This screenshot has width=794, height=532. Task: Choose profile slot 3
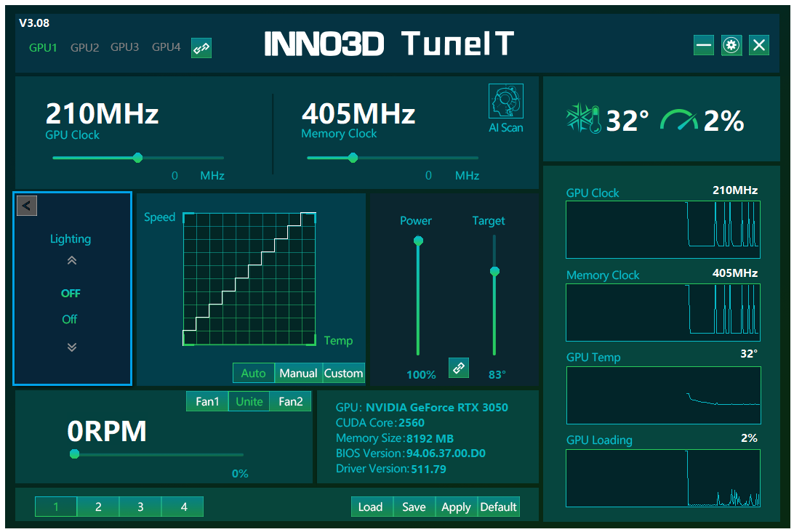(140, 507)
